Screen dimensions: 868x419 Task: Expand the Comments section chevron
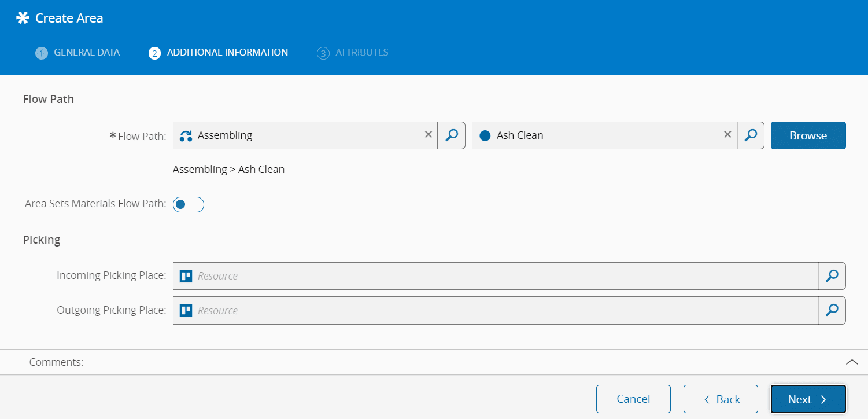852,362
